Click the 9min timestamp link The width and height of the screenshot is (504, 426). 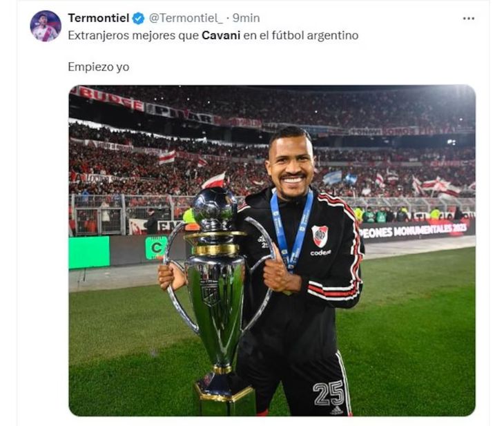[246, 19]
